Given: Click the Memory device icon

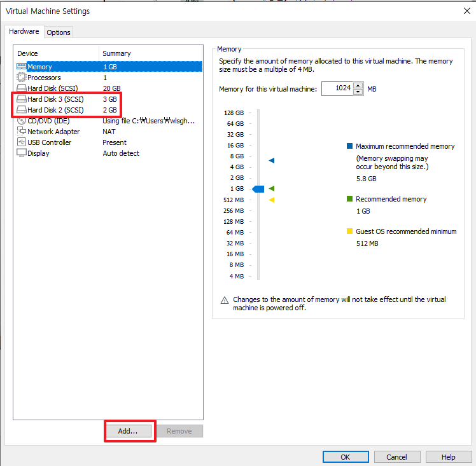Looking at the screenshot, I should (x=22, y=66).
